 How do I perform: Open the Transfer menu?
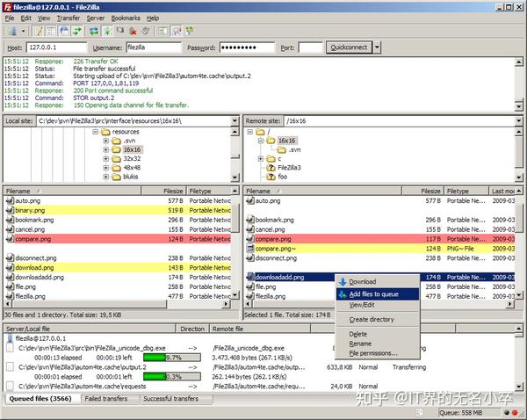69,18
